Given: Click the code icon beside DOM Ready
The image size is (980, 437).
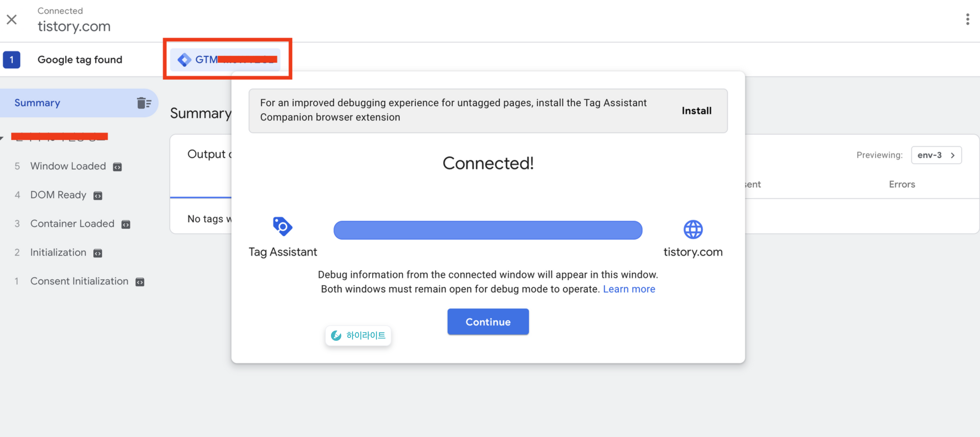Looking at the screenshot, I should coord(98,196).
